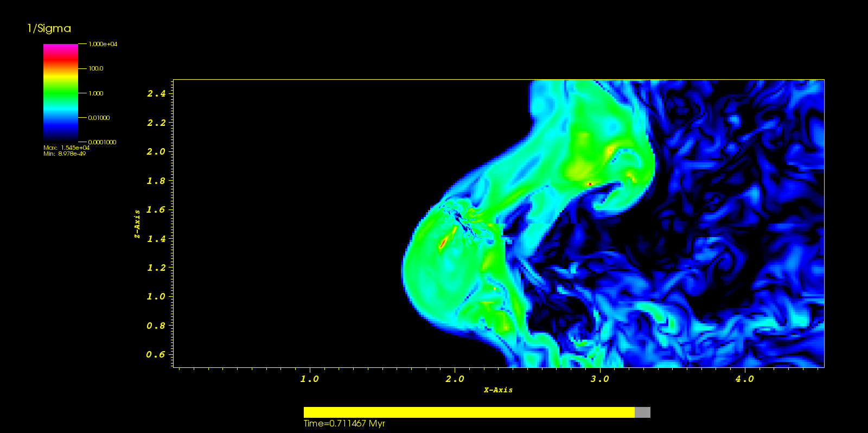Click the 4.0 tick on the X-Axis
The width and height of the screenshot is (868, 433).
pos(744,379)
